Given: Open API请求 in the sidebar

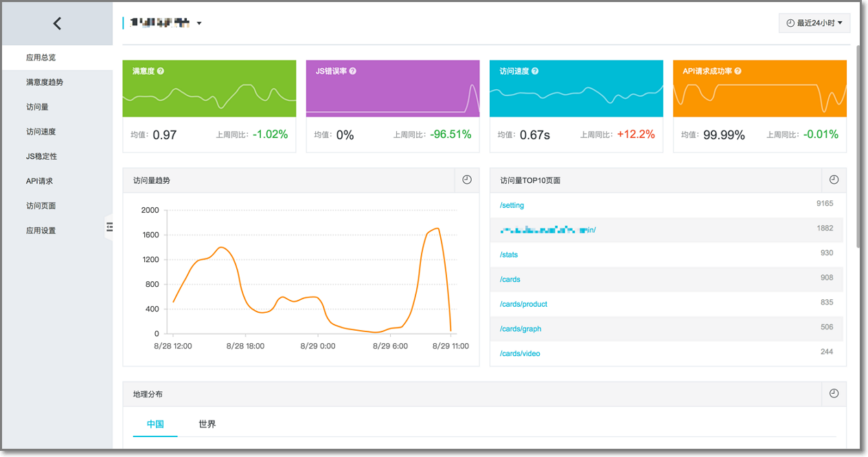Looking at the screenshot, I should [56, 181].
